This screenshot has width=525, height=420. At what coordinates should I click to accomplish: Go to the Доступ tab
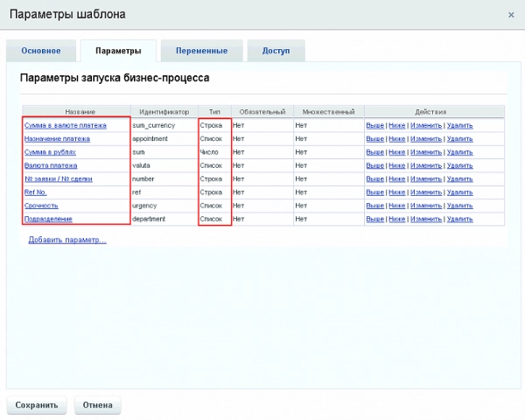tap(276, 51)
